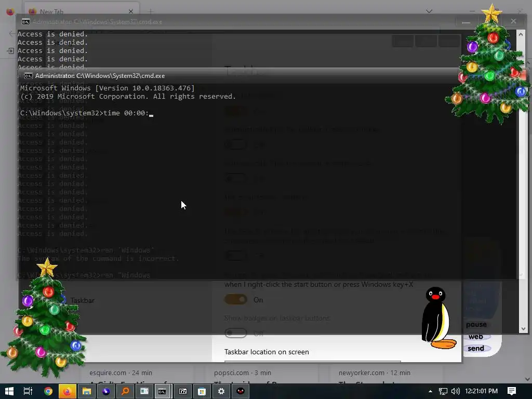Select the Firefox 'New Tab' tab

pos(82,11)
